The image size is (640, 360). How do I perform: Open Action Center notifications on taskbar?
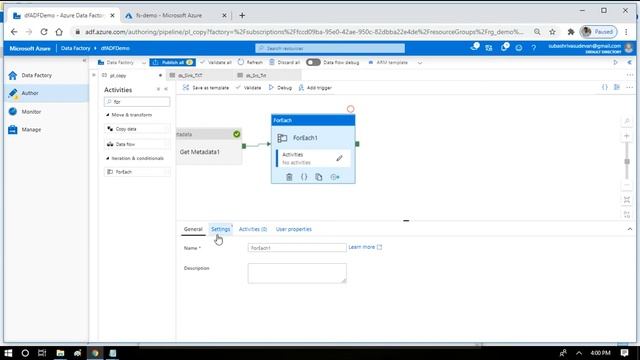point(624,353)
